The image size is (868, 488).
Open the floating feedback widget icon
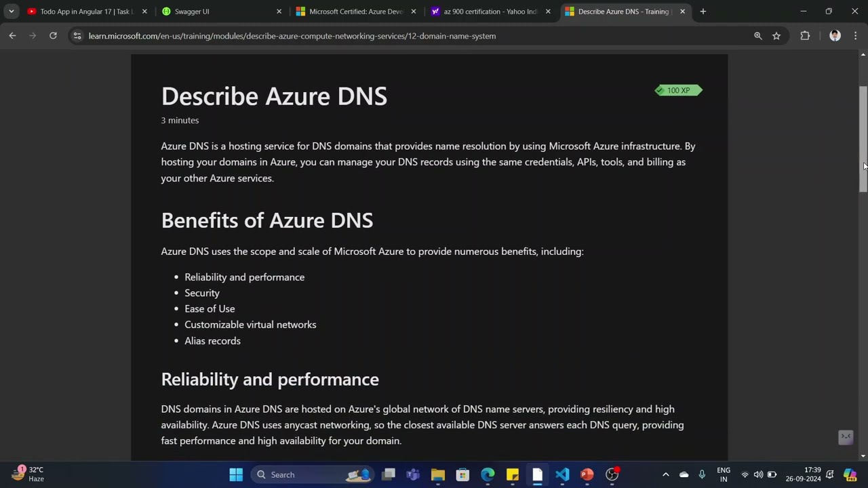pyautogui.click(x=846, y=437)
